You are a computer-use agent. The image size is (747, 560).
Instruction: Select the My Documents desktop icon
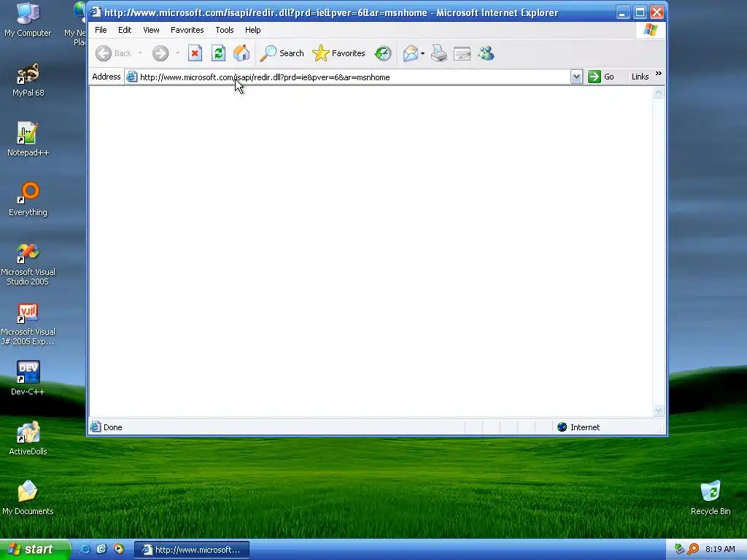(28, 497)
